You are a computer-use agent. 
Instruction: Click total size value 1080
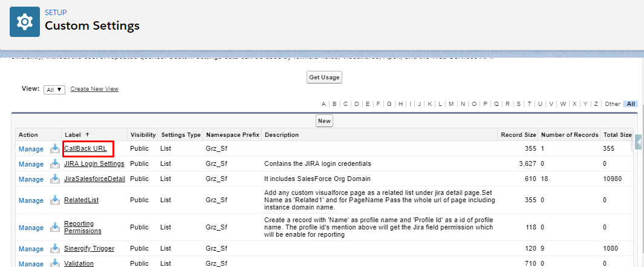(610, 248)
